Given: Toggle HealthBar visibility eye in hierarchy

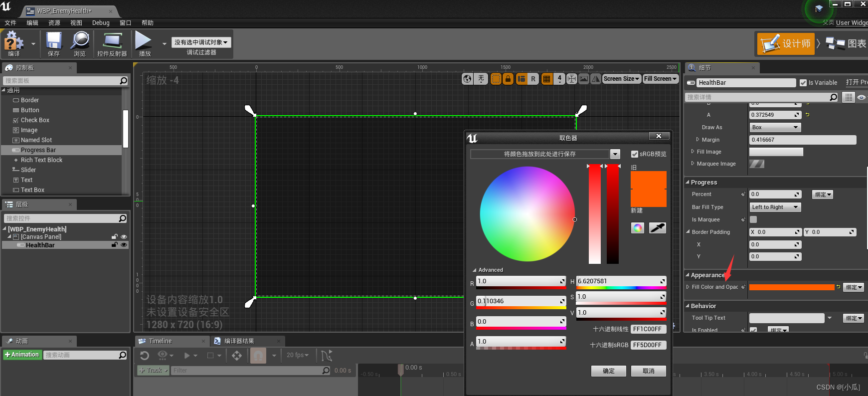Looking at the screenshot, I should click(124, 245).
